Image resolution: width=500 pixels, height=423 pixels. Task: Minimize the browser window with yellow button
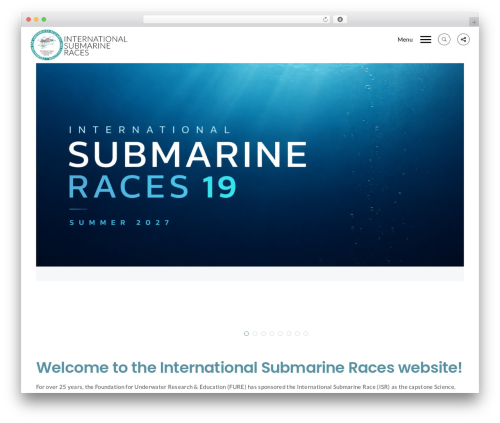click(36, 19)
